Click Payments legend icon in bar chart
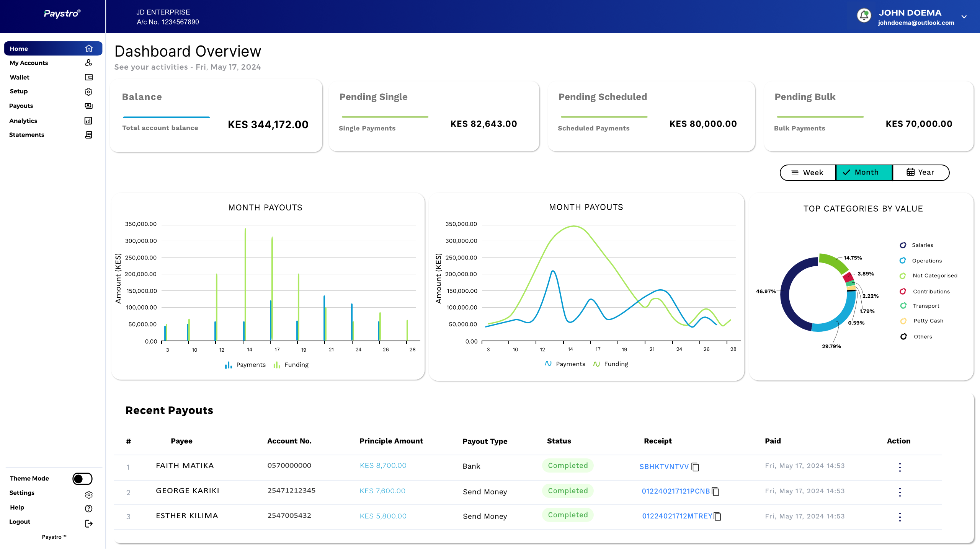Image resolution: width=980 pixels, height=551 pixels. tap(229, 365)
